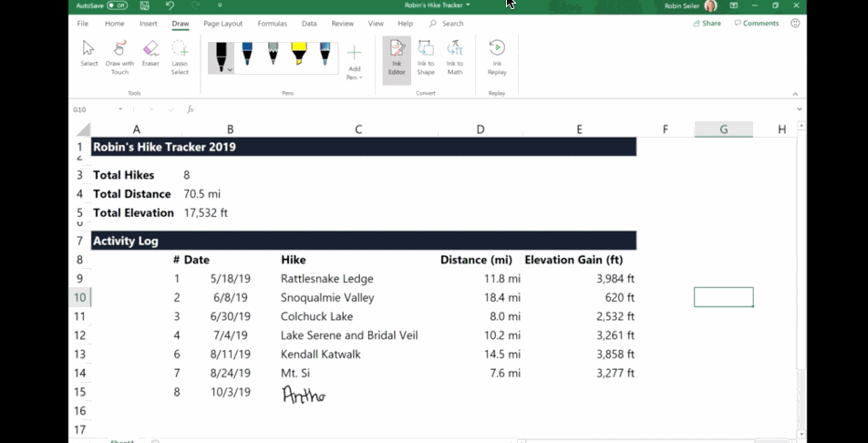Select the yellow highlighter pen
This screenshot has width=868, height=443.
[298, 55]
